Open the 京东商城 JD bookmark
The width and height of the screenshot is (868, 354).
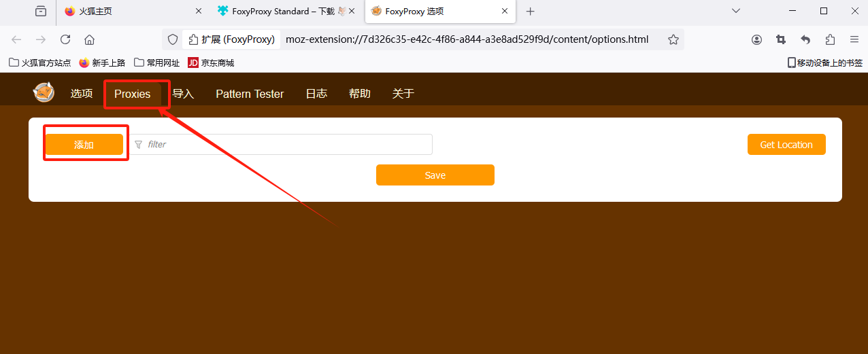(x=211, y=63)
